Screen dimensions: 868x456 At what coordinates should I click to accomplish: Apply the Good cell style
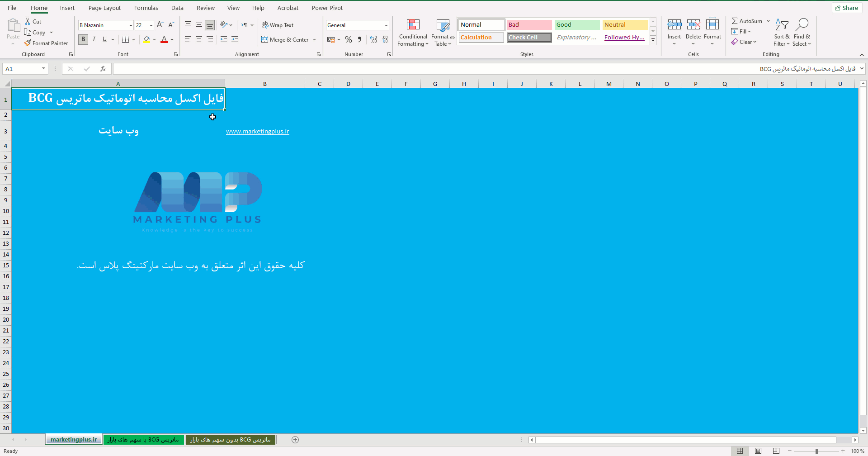click(577, 24)
